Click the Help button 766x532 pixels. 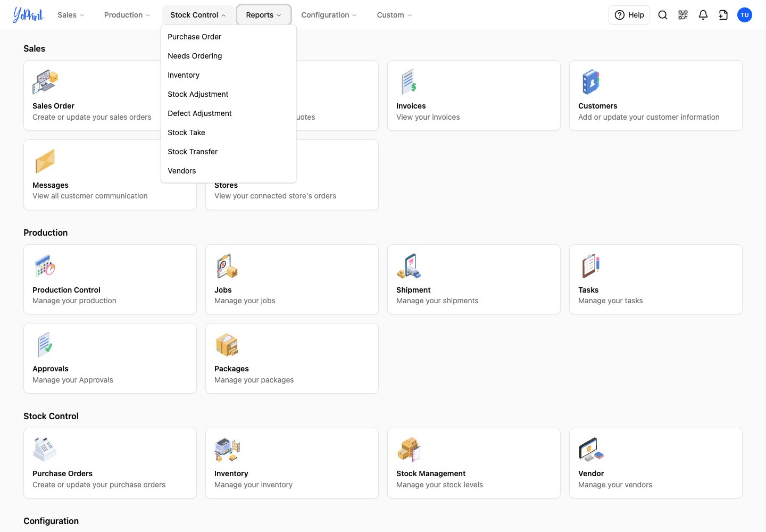[x=629, y=15]
